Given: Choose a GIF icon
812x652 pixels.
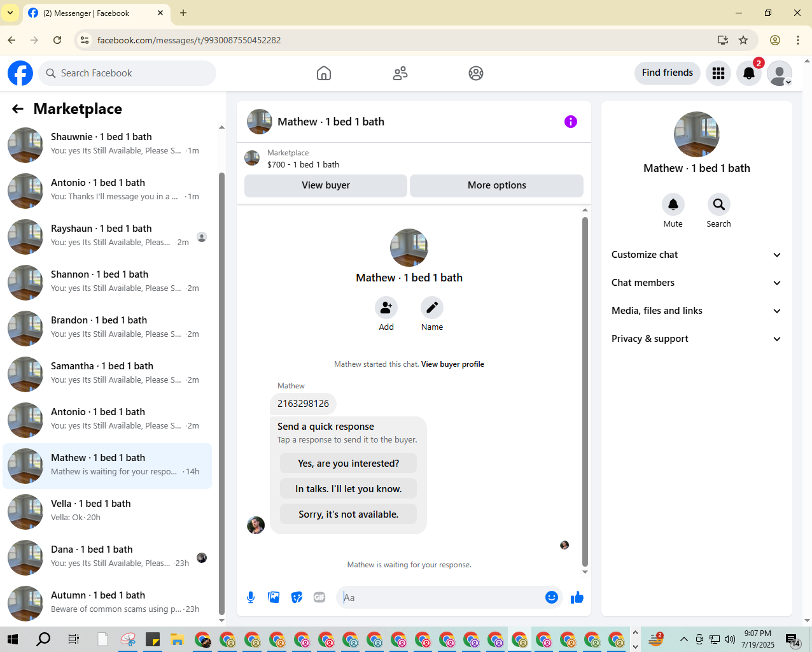Looking at the screenshot, I should pos(319,597).
